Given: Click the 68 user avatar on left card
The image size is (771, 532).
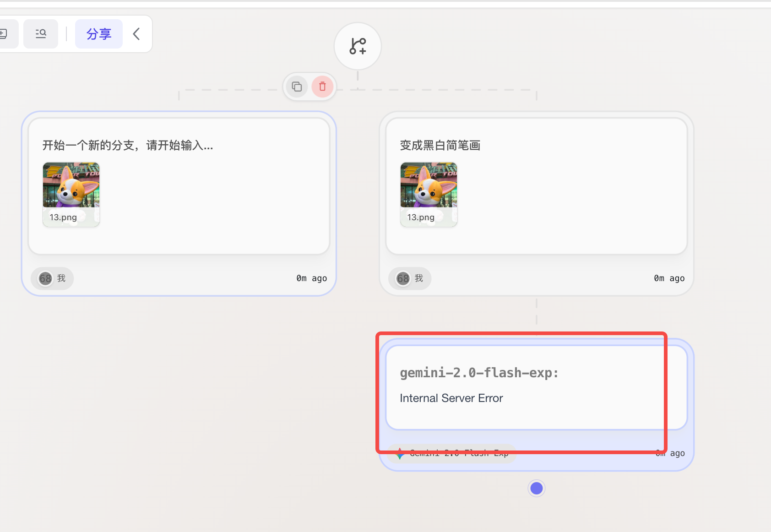Looking at the screenshot, I should click(45, 278).
